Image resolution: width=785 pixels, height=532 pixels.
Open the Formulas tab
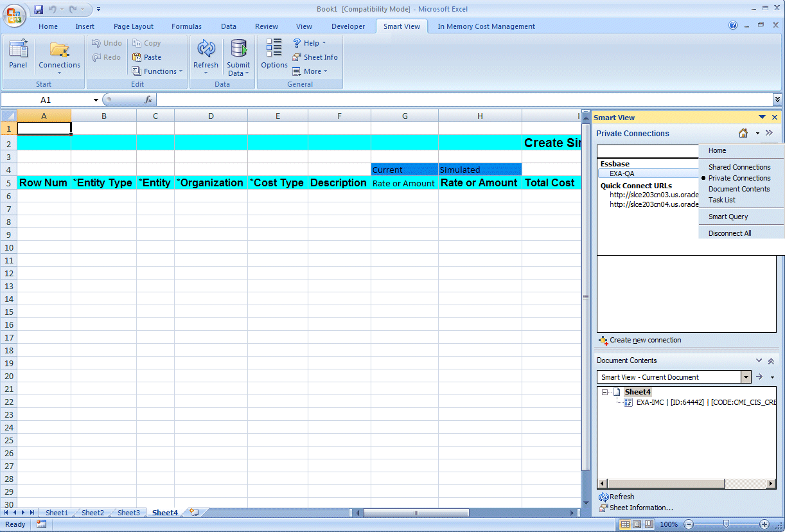(186, 26)
